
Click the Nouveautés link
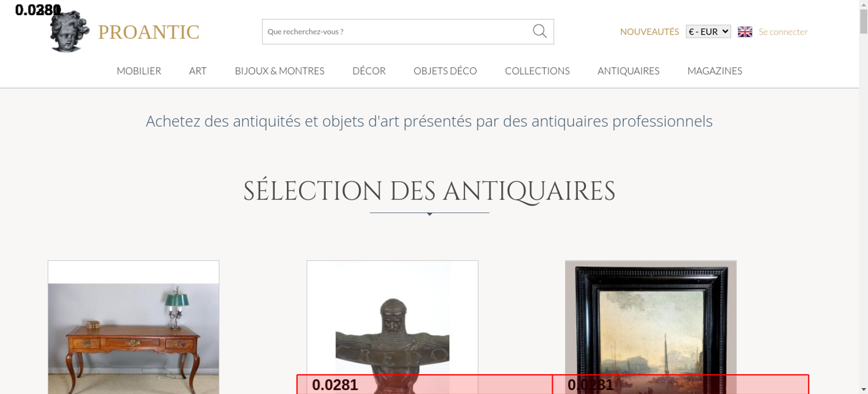click(649, 32)
